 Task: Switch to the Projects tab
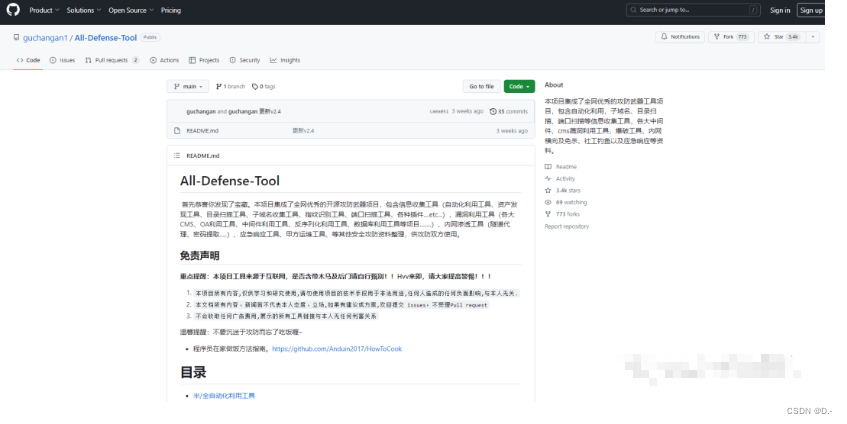(204, 60)
